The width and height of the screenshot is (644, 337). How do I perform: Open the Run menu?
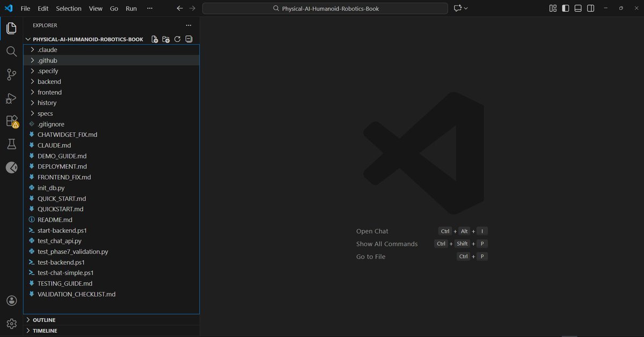point(131,9)
